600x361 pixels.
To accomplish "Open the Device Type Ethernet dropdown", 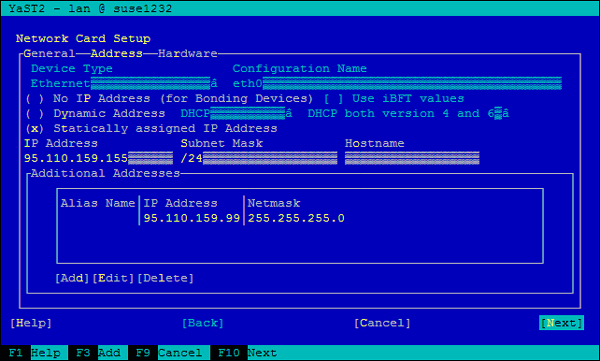I will (x=124, y=83).
